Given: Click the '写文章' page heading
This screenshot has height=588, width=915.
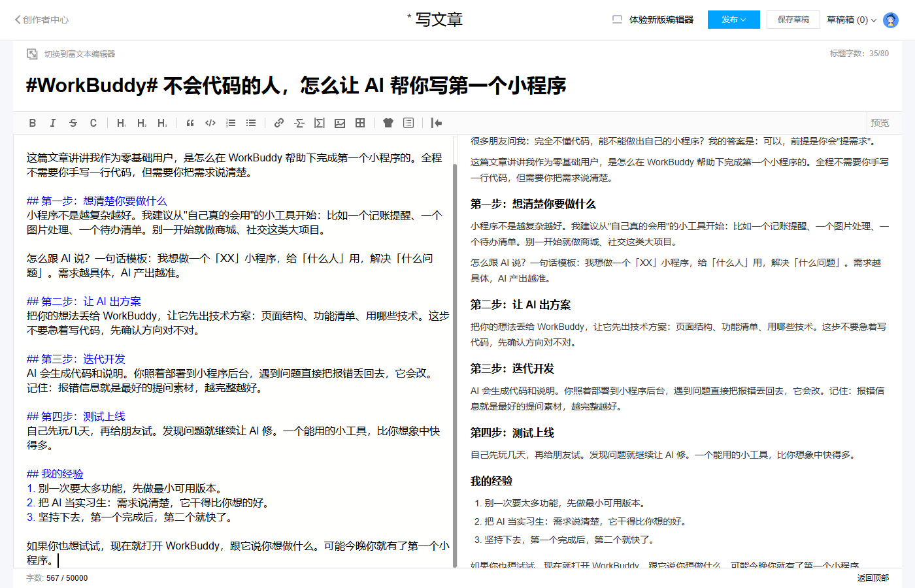Looking at the screenshot, I should [x=439, y=20].
